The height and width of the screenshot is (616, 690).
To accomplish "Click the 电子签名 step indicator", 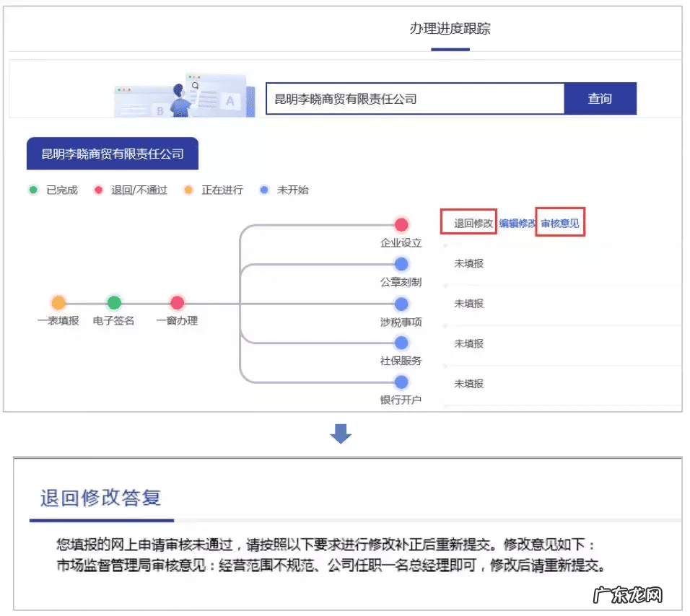I will click(114, 303).
